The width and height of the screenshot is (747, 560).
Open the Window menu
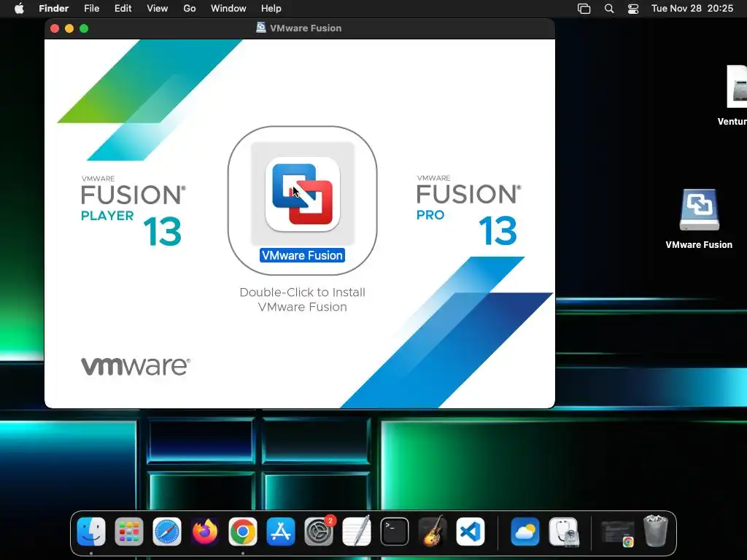tap(228, 9)
